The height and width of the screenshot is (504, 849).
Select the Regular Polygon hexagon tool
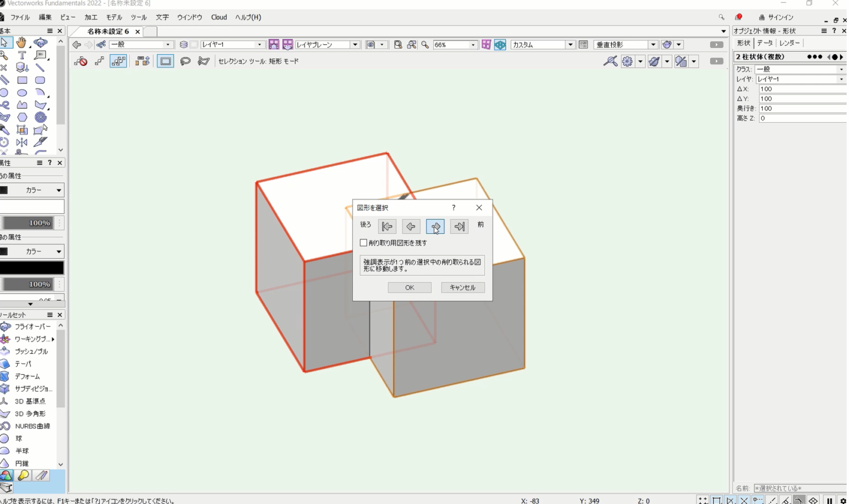click(x=22, y=117)
